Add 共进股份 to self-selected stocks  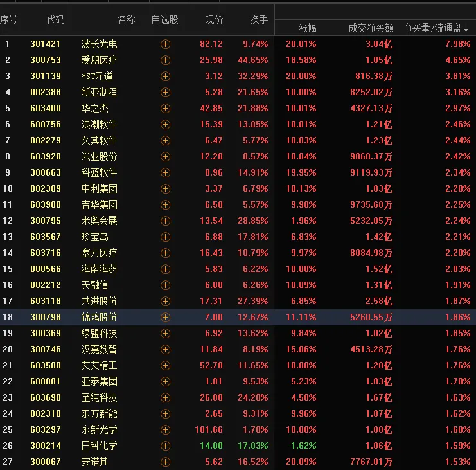click(x=165, y=301)
